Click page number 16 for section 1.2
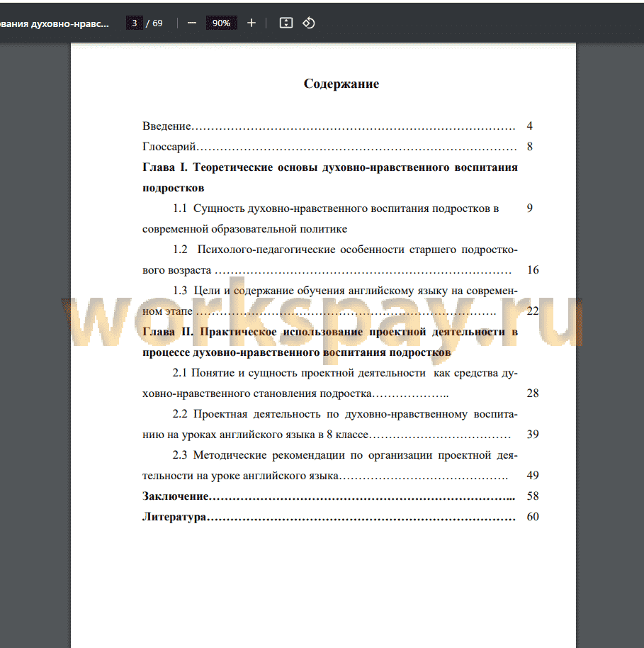 [533, 270]
